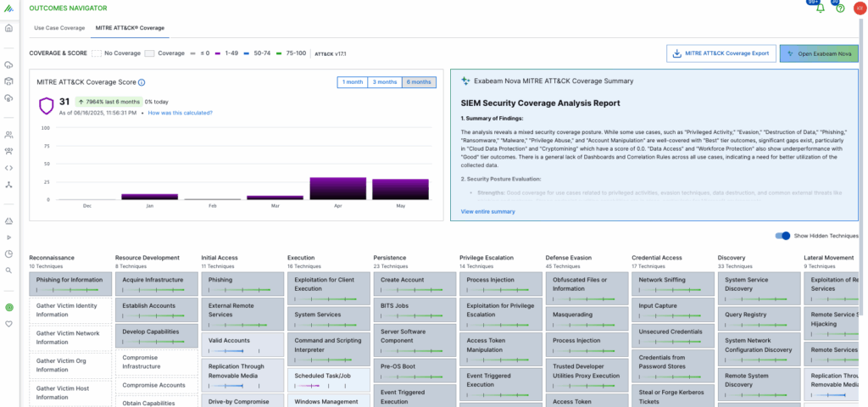Click the No Coverage legend swatch

click(97, 53)
